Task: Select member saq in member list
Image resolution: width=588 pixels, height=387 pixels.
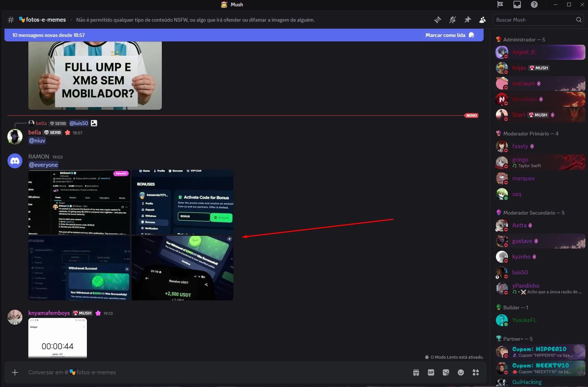Action: pyautogui.click(x=540, y=194)
